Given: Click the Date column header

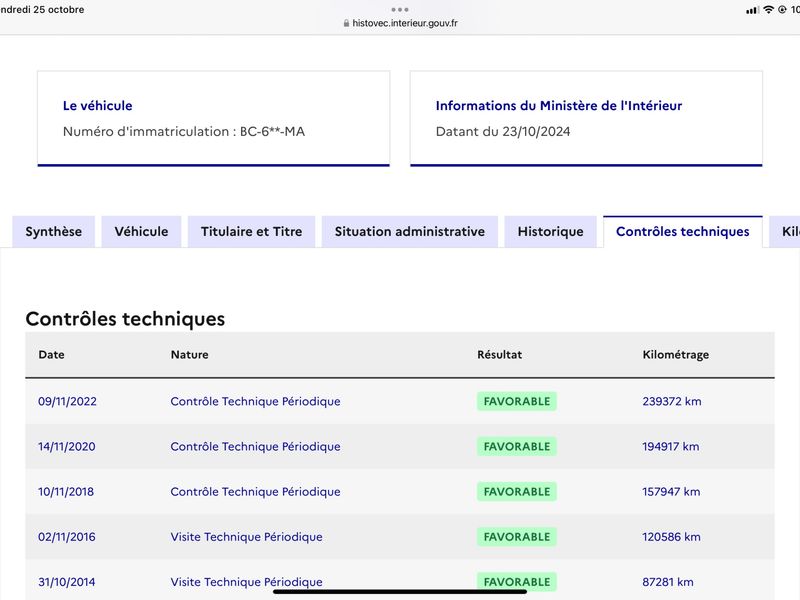Looking at the screenshot, I should coord(52,355).
